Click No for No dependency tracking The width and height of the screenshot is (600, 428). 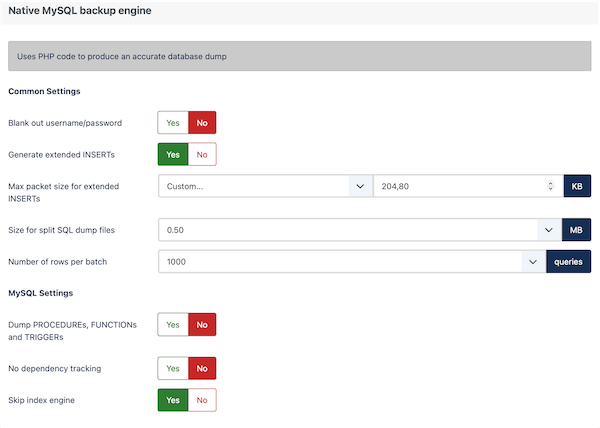coord(202,368)
